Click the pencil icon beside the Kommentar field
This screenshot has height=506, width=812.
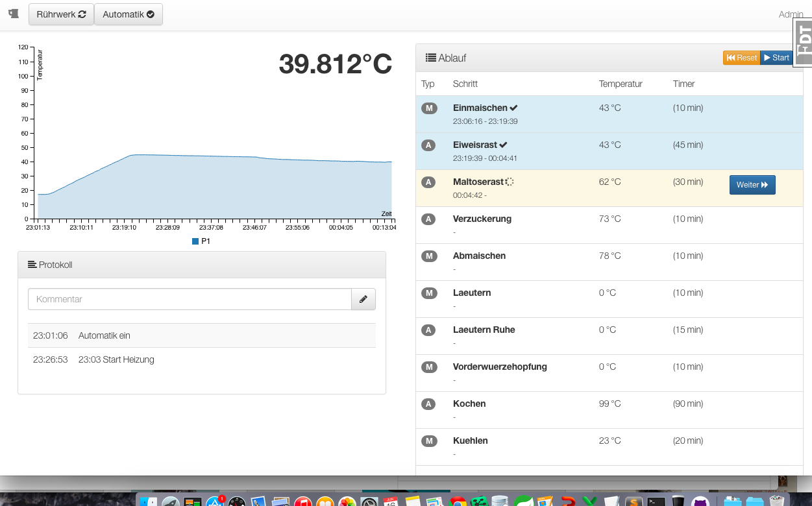[x=363, y=299]
